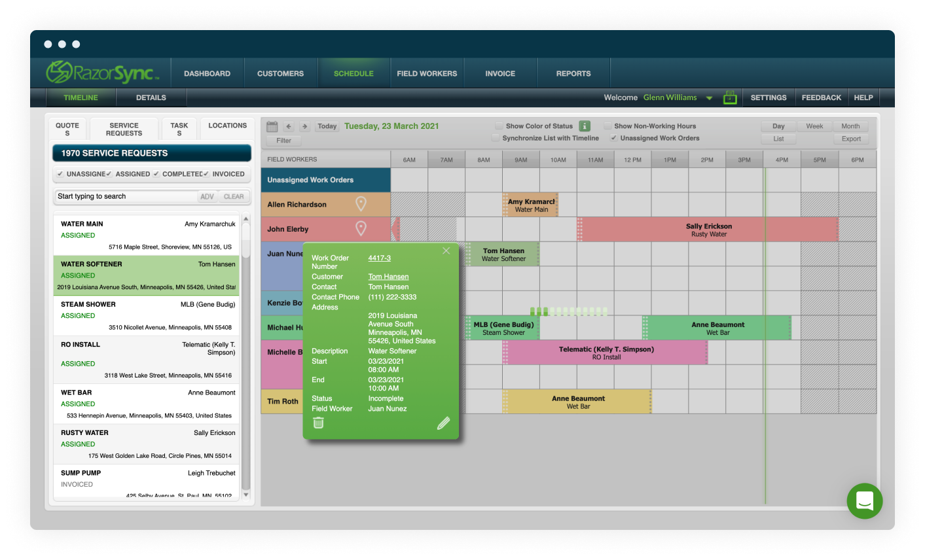Open the Dashboard menu

(207, 73)
